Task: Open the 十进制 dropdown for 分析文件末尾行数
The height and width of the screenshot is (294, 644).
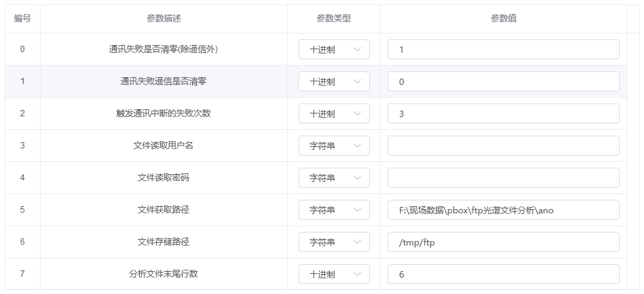Action: pyautogui.click(x=334, y=274)
